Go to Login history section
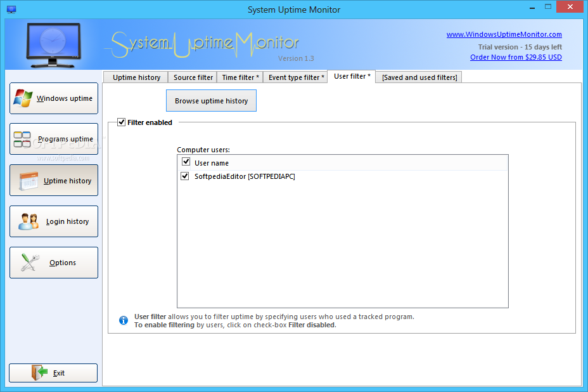The height and width of the screenshot is (392, 588). pos(54,221)
